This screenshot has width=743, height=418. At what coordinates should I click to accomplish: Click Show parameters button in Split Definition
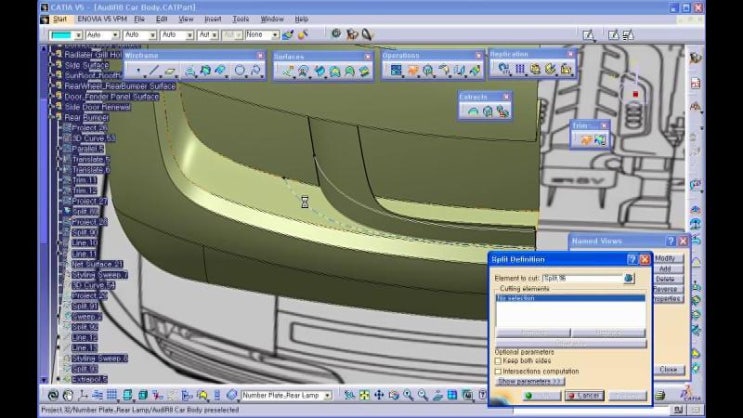[530, 381]
